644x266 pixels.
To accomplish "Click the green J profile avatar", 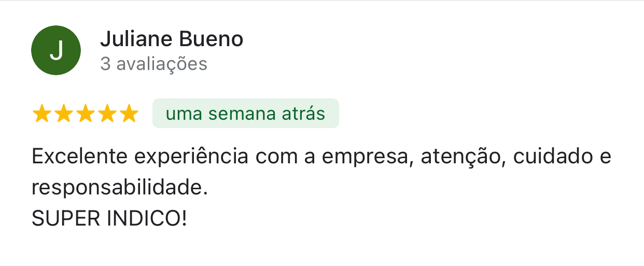I will (56, 50).
